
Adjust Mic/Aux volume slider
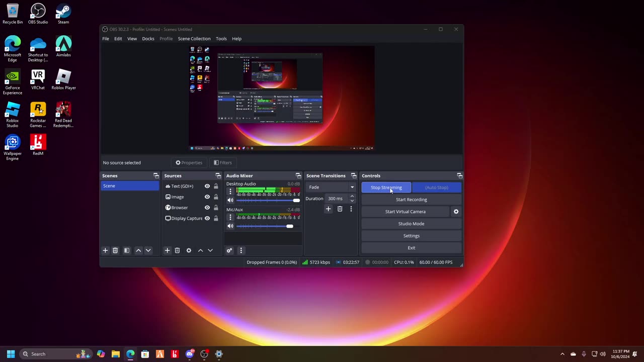(268, 226)
